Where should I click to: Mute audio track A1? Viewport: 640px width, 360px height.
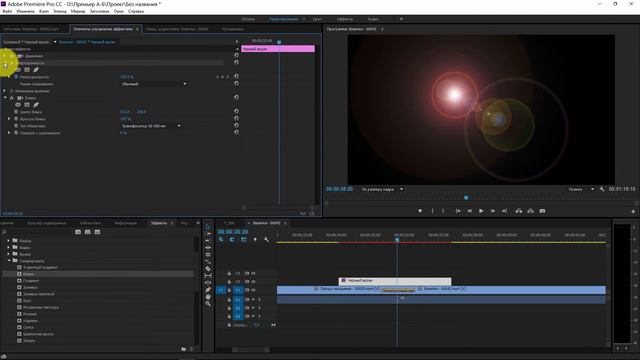coord(253,300)
